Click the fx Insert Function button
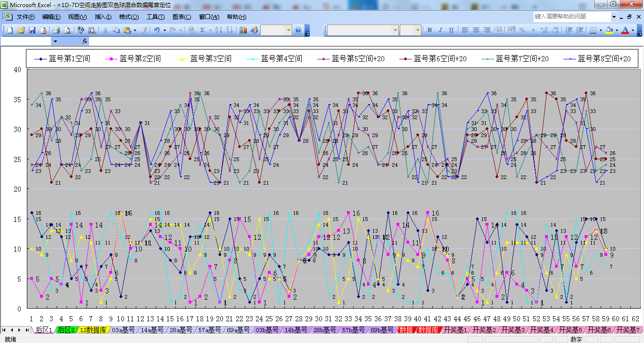644x343 pixels. [x=85, y=41]
